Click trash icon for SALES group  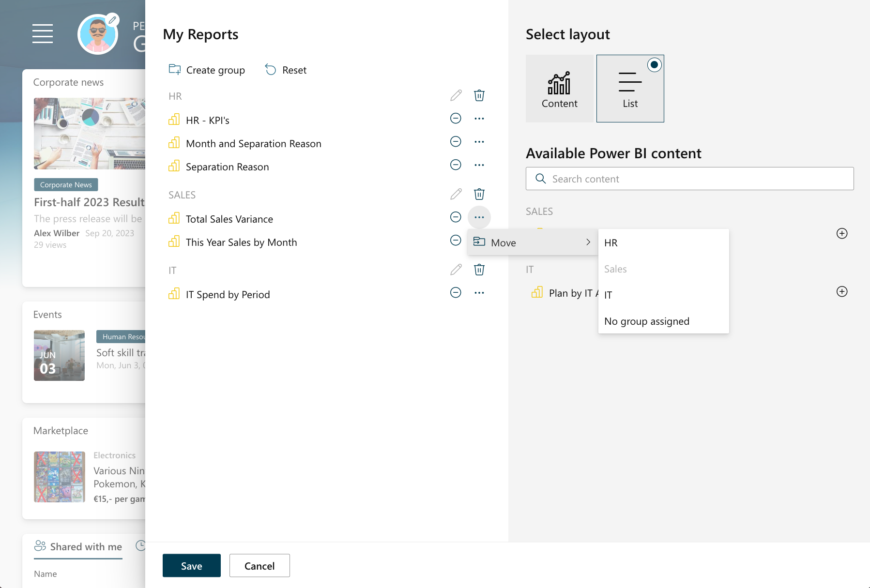click(x=479, y=194)
